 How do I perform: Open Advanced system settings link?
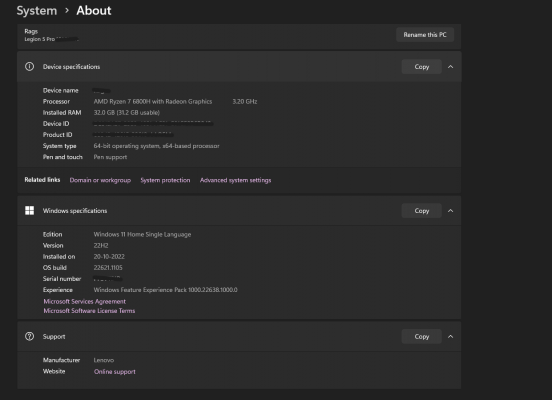[x=235, y=180]
